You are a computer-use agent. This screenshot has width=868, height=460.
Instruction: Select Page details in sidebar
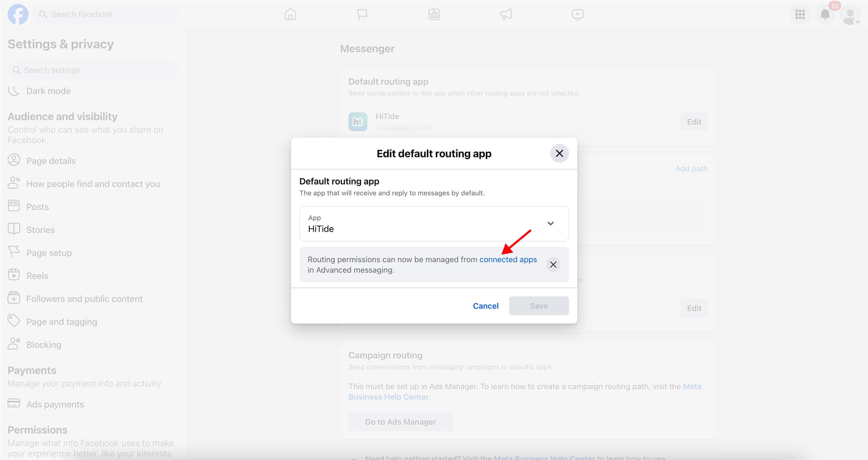point(51,161)
